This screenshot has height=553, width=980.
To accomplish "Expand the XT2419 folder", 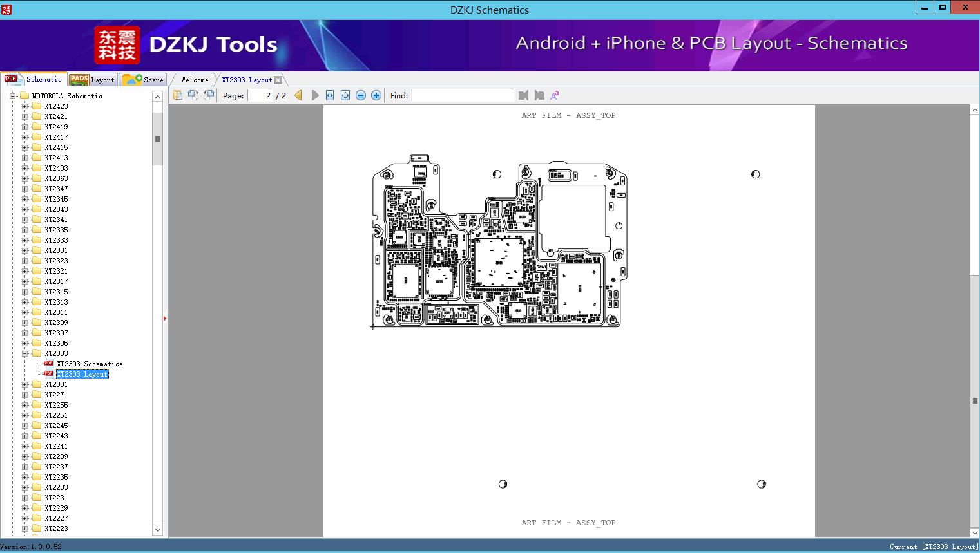I will tap(24, 127).
